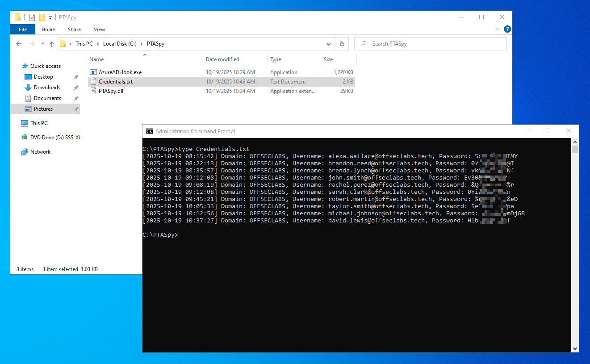The width and height of the screenshot is (590, 364).
Task: Click the Back navigation arrow
Action: pos(19,44)
